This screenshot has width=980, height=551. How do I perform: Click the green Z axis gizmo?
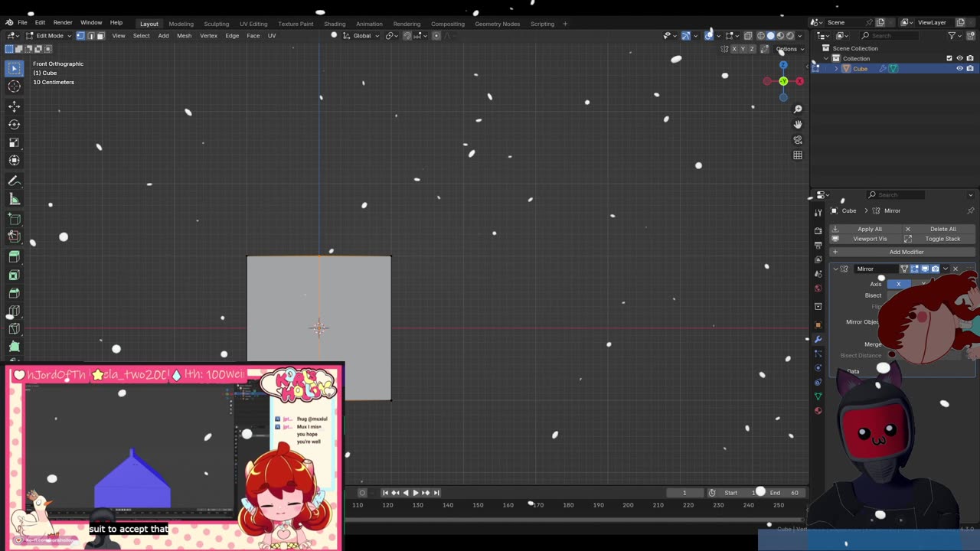pos(782,81)
